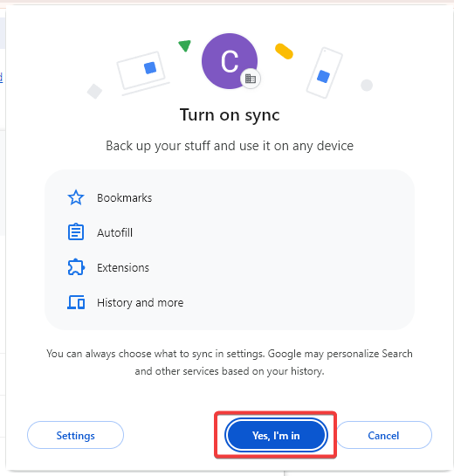Click the History devices icon

[76, 302]
